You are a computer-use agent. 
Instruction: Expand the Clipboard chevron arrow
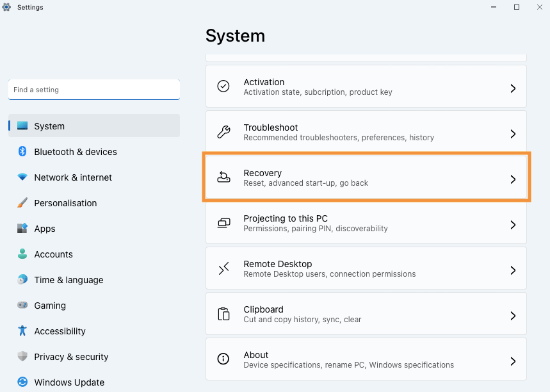513,316
